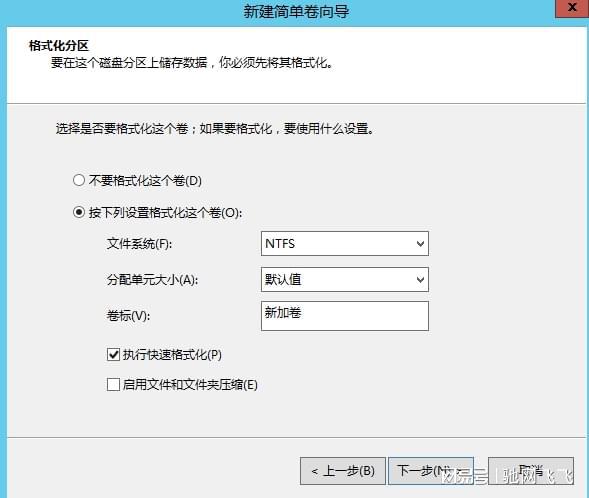This screenshot has height=498, width=589.
Task: Proceed with 下一步(N) button
Action: point(430,471)
